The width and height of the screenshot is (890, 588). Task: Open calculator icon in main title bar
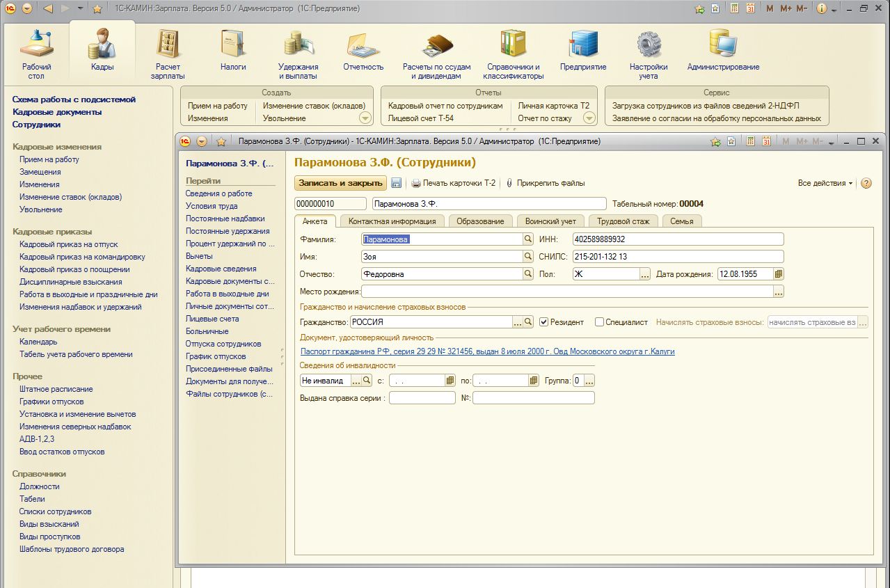[x=734, y=8]
